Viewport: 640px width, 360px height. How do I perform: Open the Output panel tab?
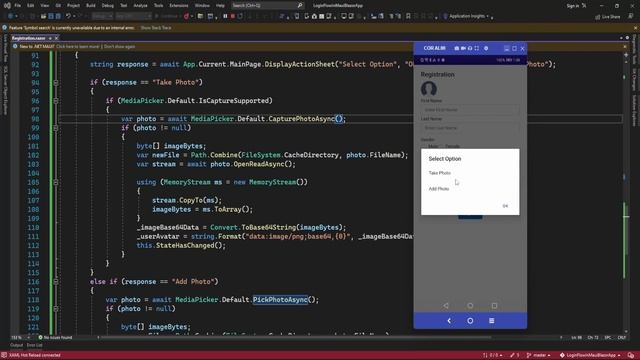coord(16,345)
